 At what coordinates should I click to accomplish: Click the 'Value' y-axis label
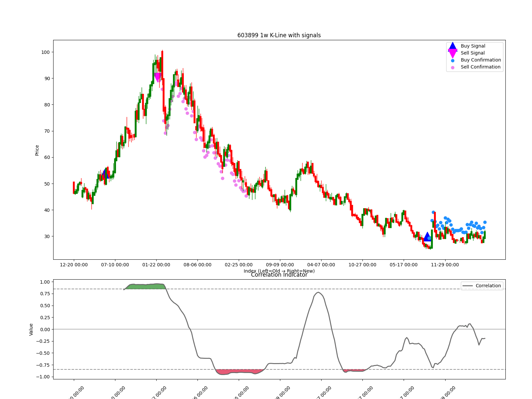31,329
